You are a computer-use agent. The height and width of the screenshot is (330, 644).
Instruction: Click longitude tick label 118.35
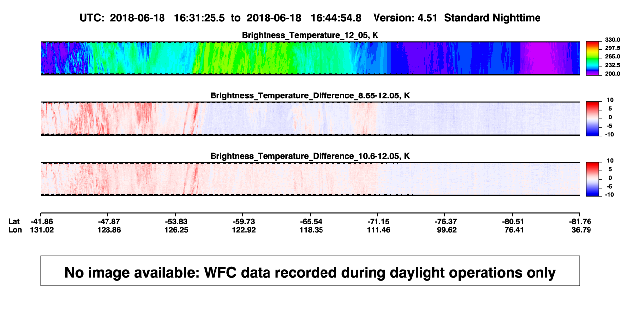[310, 230]
